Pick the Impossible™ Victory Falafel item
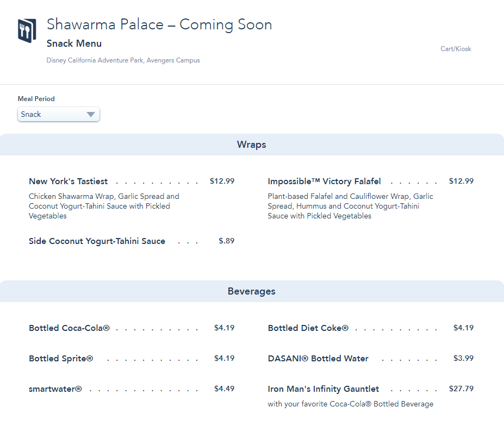This screenshot has height=432, width=504. (x=324, y=181)
